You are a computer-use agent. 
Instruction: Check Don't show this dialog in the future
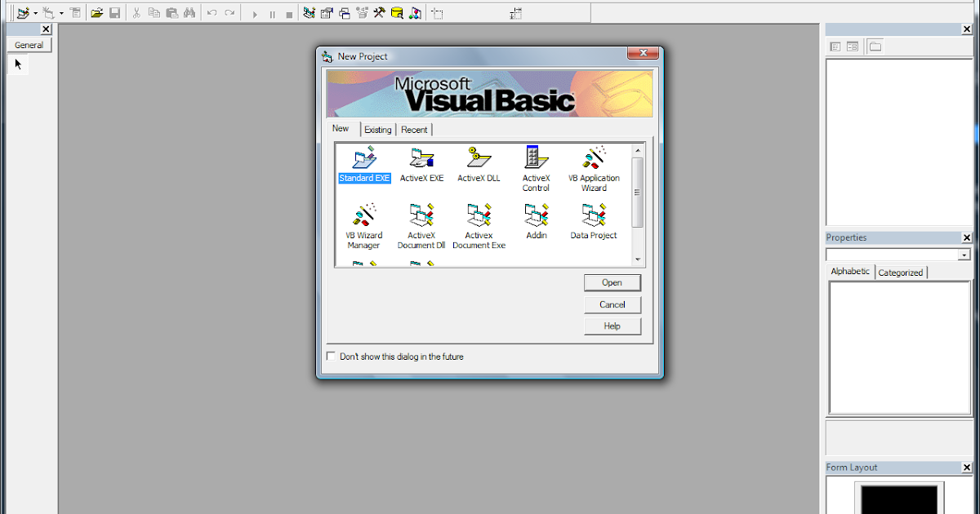point(331,356)
